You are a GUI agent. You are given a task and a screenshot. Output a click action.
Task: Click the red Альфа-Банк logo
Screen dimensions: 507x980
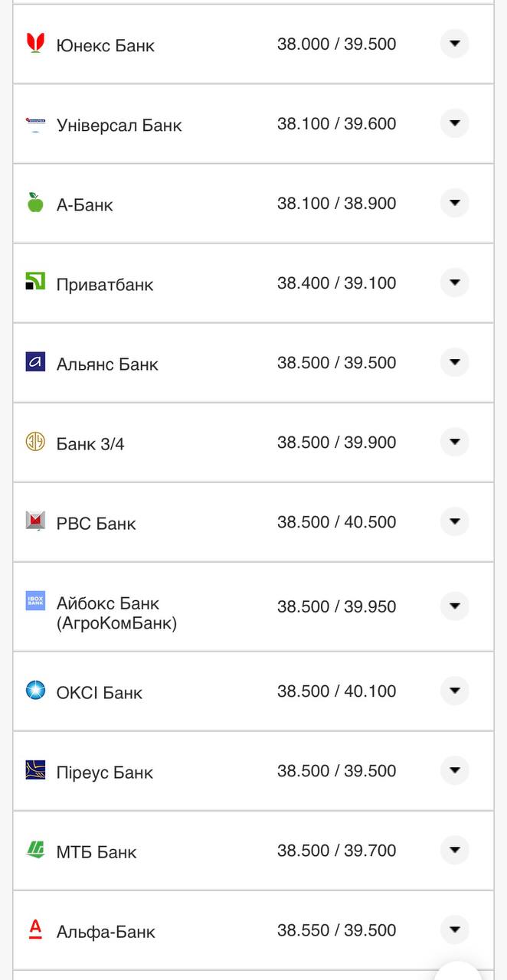click(35, 929)
